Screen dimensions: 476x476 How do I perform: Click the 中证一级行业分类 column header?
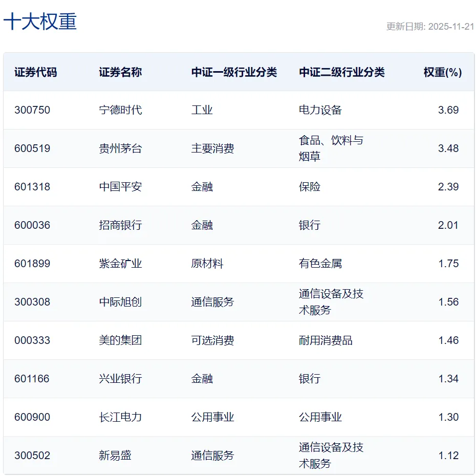pyautogui.click(x=234, y=72)
